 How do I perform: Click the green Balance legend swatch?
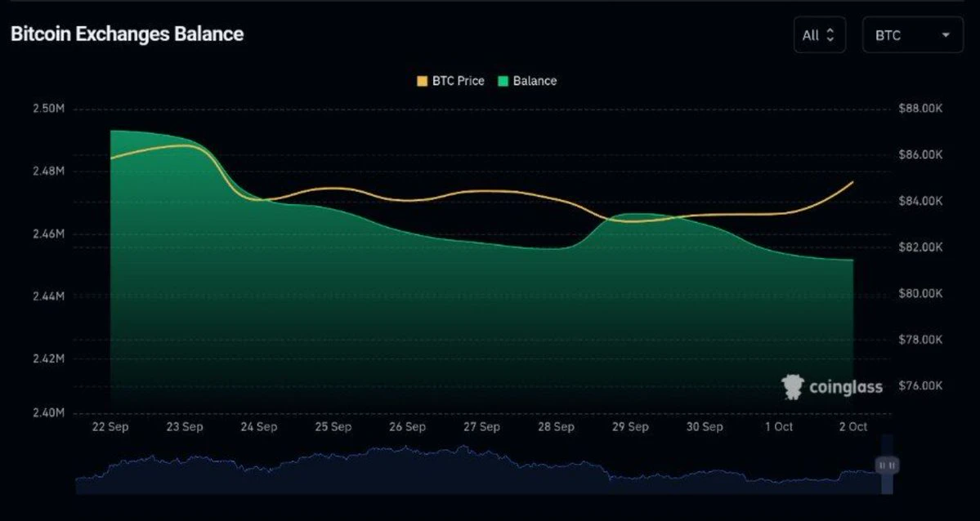pos(503,81)
